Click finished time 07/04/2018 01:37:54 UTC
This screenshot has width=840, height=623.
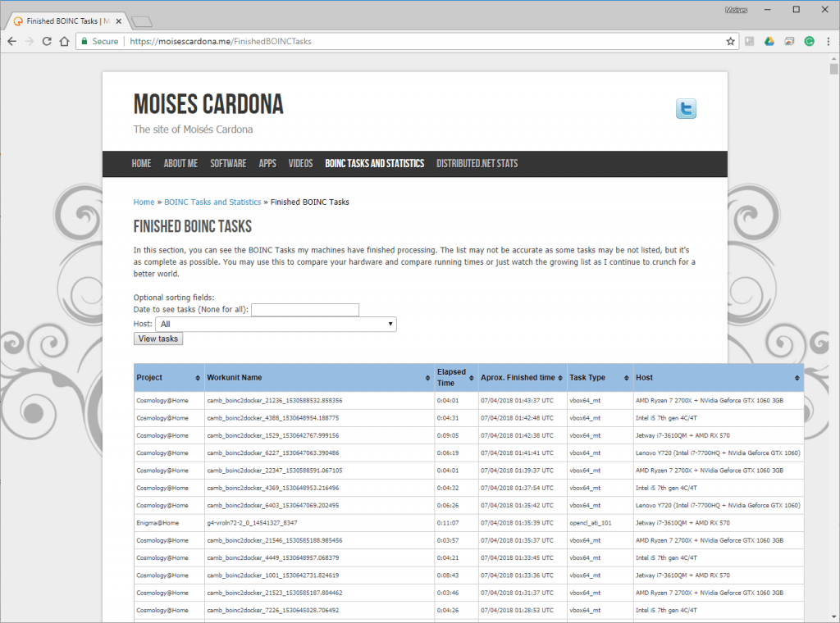(517, 488)
